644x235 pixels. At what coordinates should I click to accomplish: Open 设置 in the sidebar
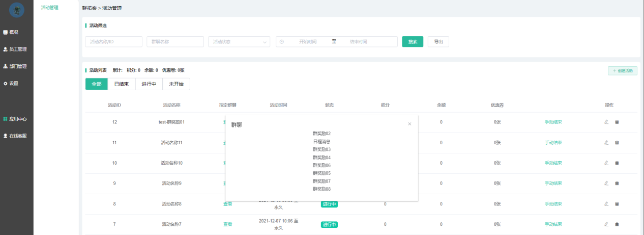[11, 84]
